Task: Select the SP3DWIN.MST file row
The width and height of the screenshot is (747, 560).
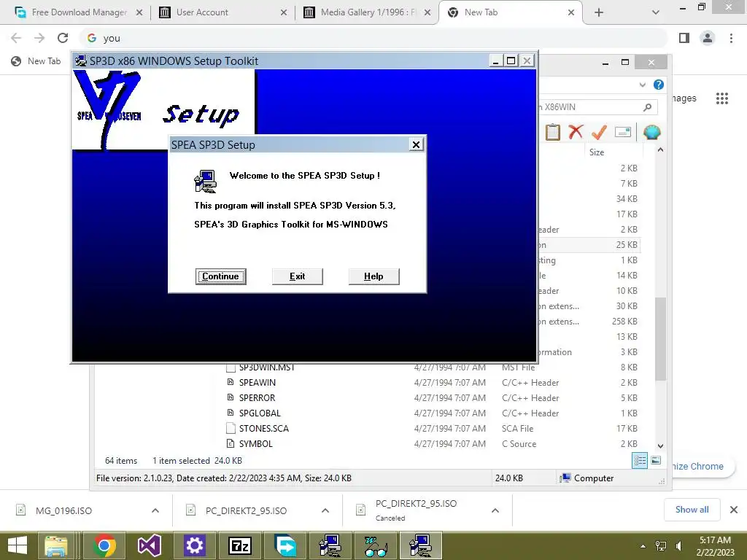Action: pyautogui.click(x=432, y=367)
